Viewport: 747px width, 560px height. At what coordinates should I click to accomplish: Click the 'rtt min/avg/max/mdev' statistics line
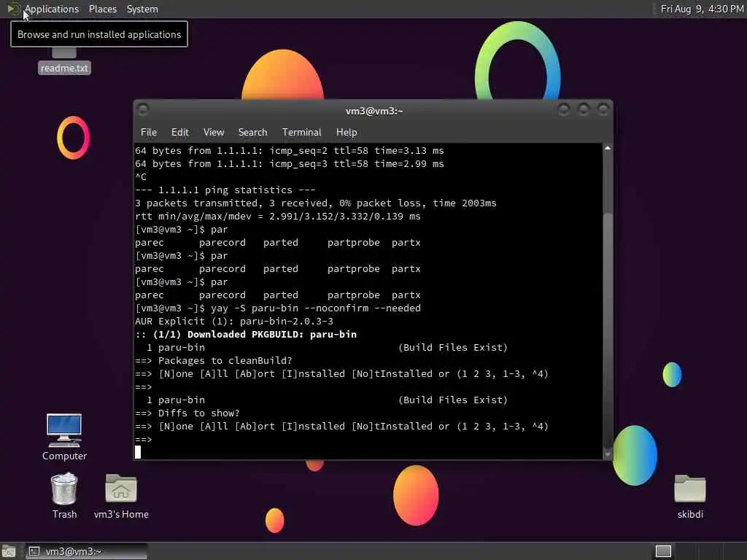coord(278,216)
